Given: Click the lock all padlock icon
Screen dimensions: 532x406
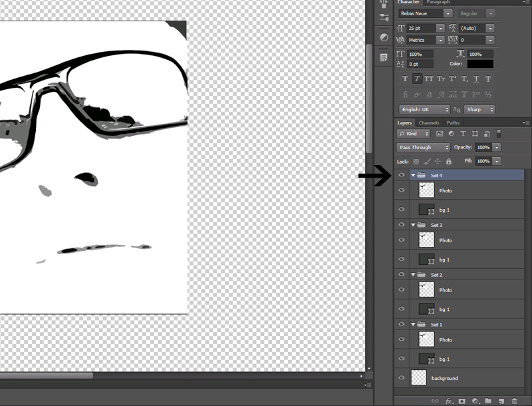Looking at the screenshot, I should click(449, 161).
